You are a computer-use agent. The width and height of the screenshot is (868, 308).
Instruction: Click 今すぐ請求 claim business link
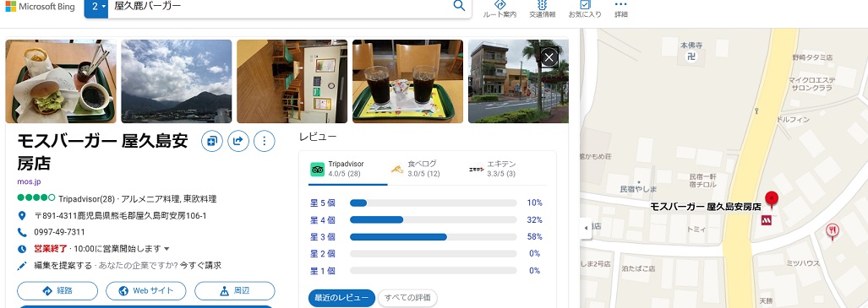[200, 266]
